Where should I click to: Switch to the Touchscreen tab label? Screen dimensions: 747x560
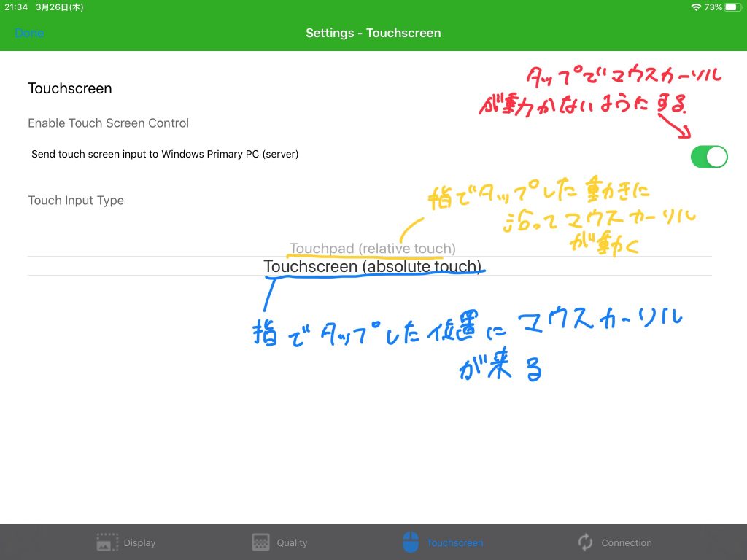[x=455, y=542]
